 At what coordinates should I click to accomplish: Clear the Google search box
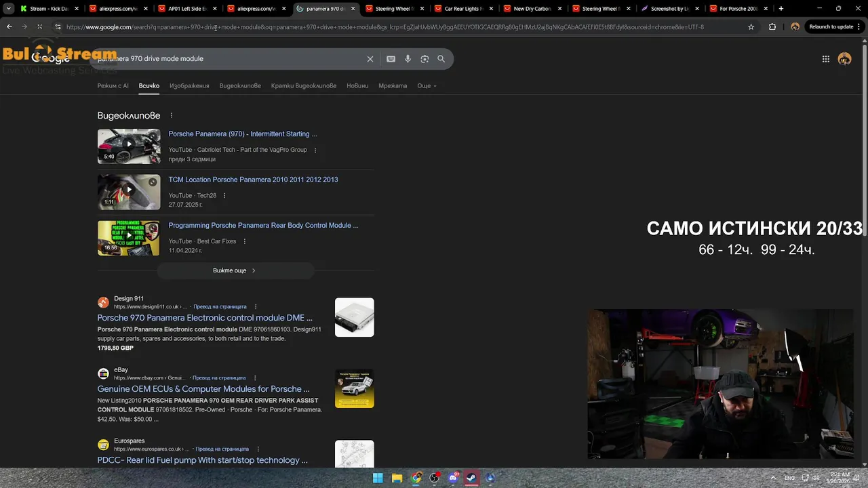[370, 59]
